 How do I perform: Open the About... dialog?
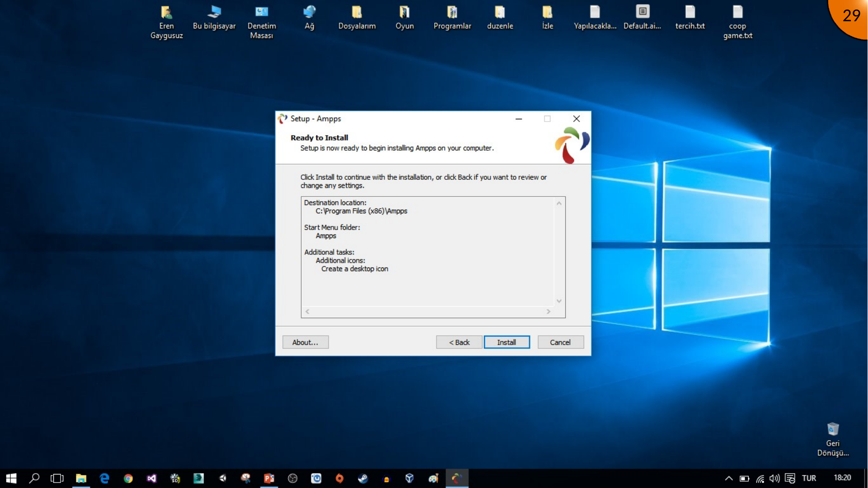[x=305, y=342]
